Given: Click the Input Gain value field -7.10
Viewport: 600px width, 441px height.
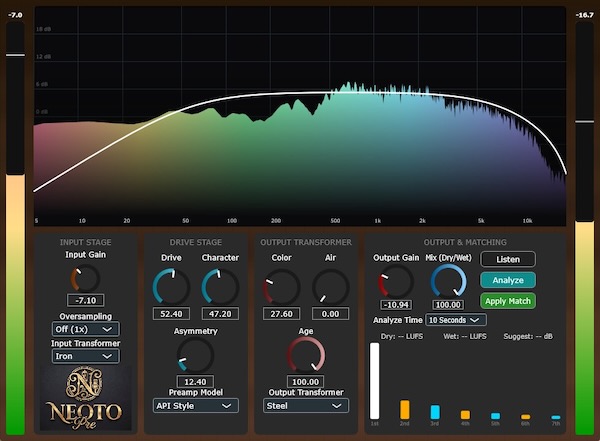Looking at the screenshot, I should [x=85, y=301].
